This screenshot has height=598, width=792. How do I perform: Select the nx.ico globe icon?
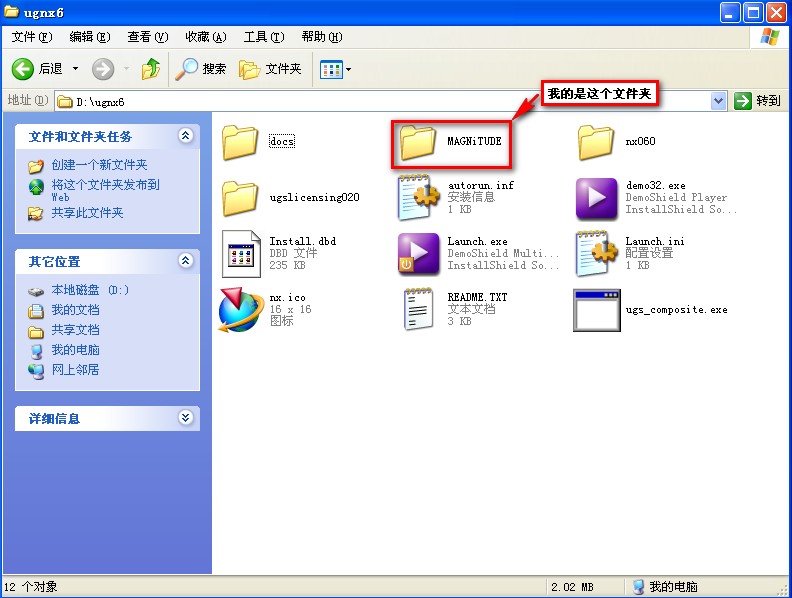coord(241,309)
